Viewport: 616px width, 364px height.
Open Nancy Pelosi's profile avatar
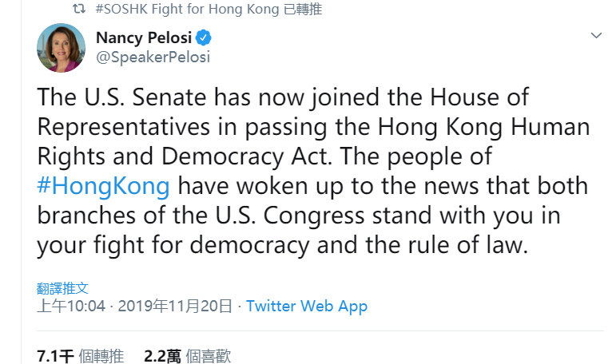point(61,48)
